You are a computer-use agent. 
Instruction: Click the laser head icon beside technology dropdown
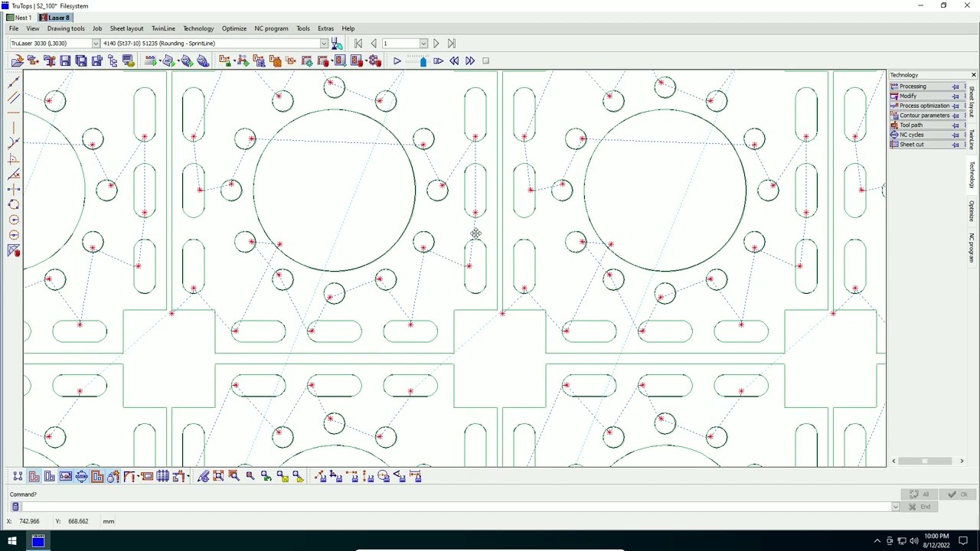coord(337,44)
